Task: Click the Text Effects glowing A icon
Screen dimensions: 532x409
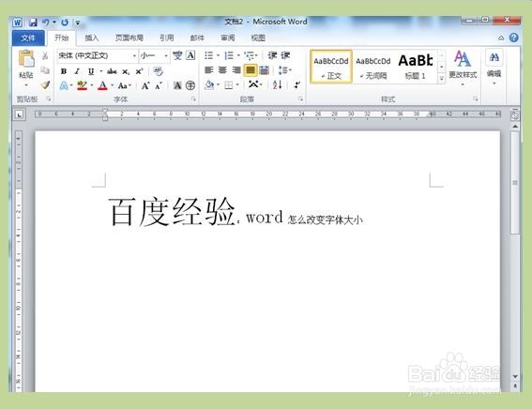Action: (64, 85)
